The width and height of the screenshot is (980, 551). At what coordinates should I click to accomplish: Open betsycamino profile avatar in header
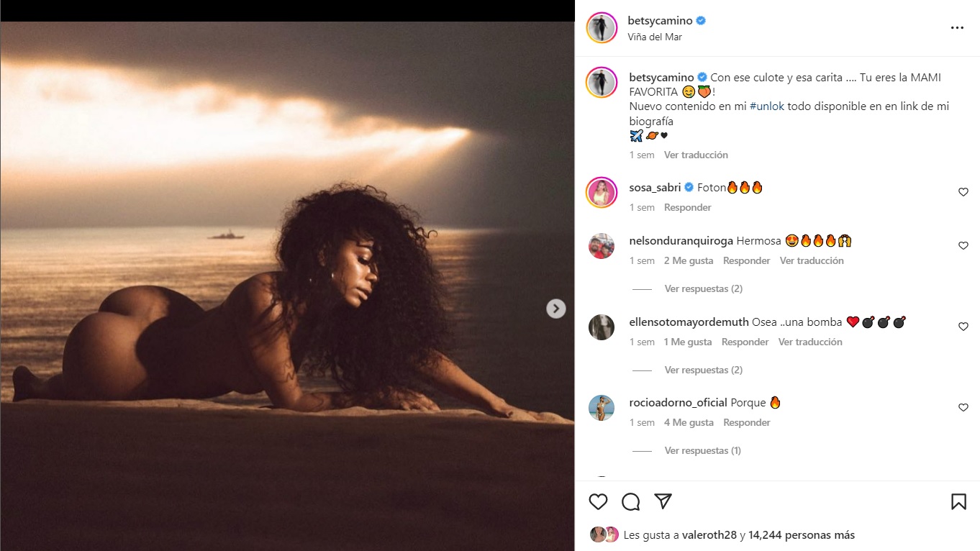(602, 28)
